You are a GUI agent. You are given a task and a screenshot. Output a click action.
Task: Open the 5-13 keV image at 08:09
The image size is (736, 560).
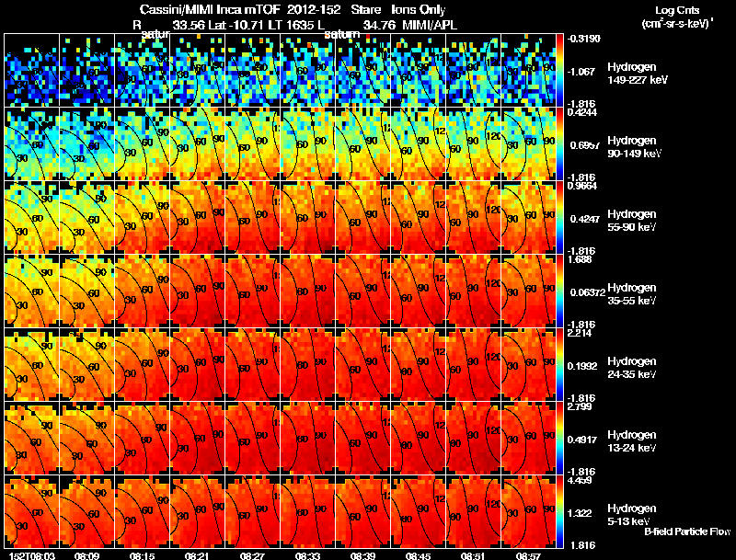[86, 511]
